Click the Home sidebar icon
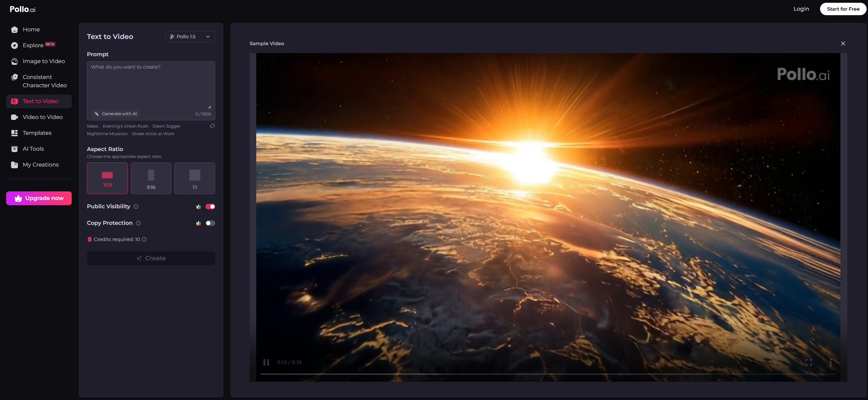868x400 pixels. click(14, 30)
